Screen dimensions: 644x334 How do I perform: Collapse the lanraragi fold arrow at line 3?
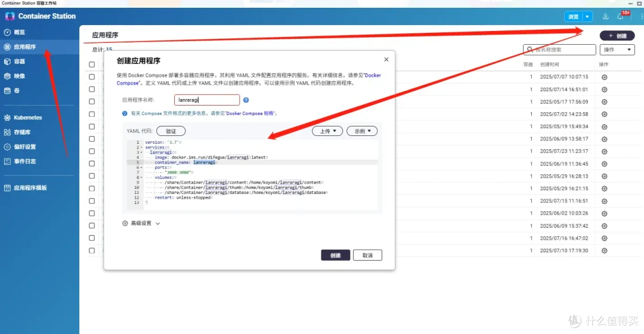point(142,153)
